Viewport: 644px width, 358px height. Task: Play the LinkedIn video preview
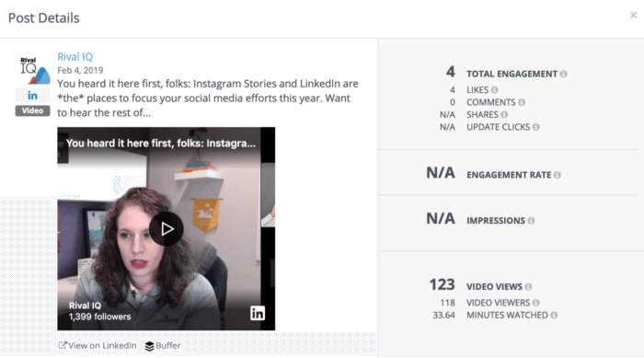[x=166, y=229]
